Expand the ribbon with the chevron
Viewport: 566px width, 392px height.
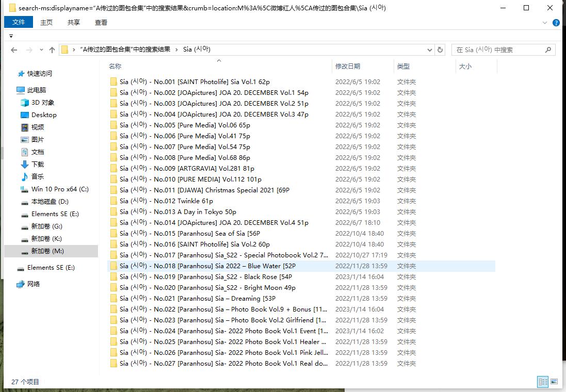(545, 23)
